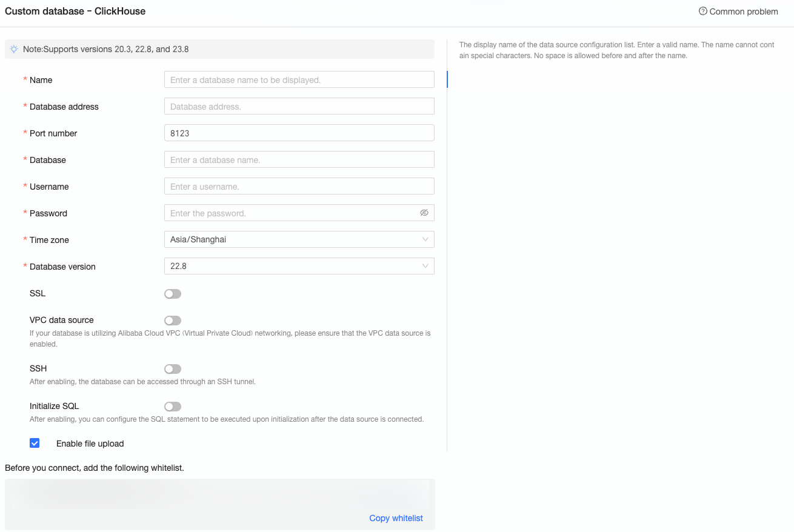Image resolution: width=794 pixels, height=532 pixels.
Task: Click the lightbulb note icon
Action: click(14, 49)
